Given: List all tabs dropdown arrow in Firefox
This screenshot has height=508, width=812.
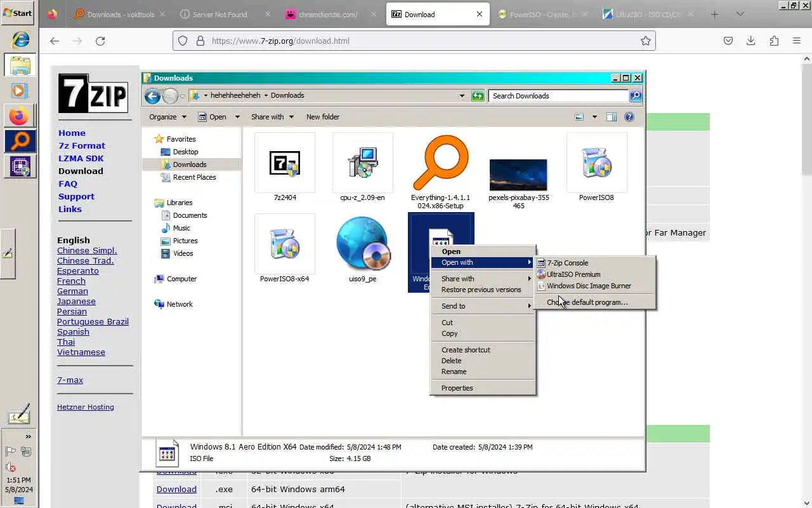Looking at the screenshot, I should 740,14.
